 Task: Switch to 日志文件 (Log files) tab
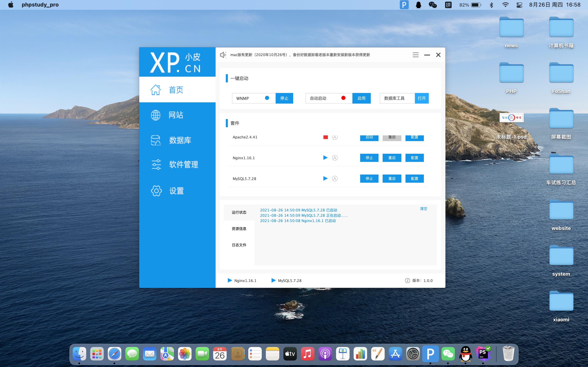239,245
